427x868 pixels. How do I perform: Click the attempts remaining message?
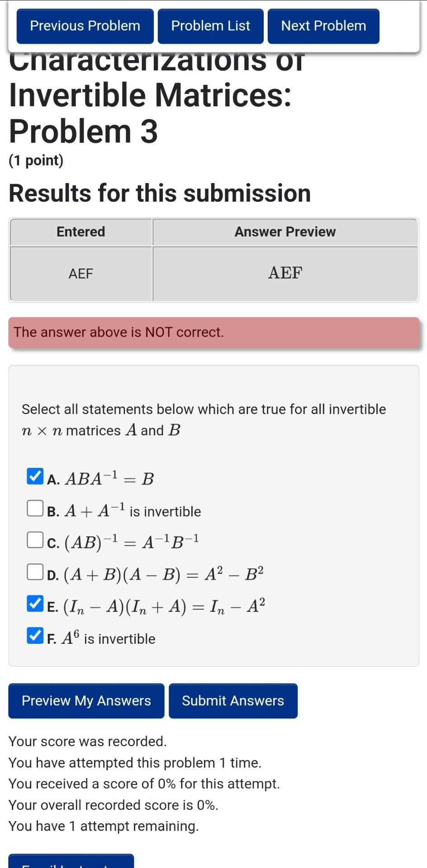click(x=104, y=826)
